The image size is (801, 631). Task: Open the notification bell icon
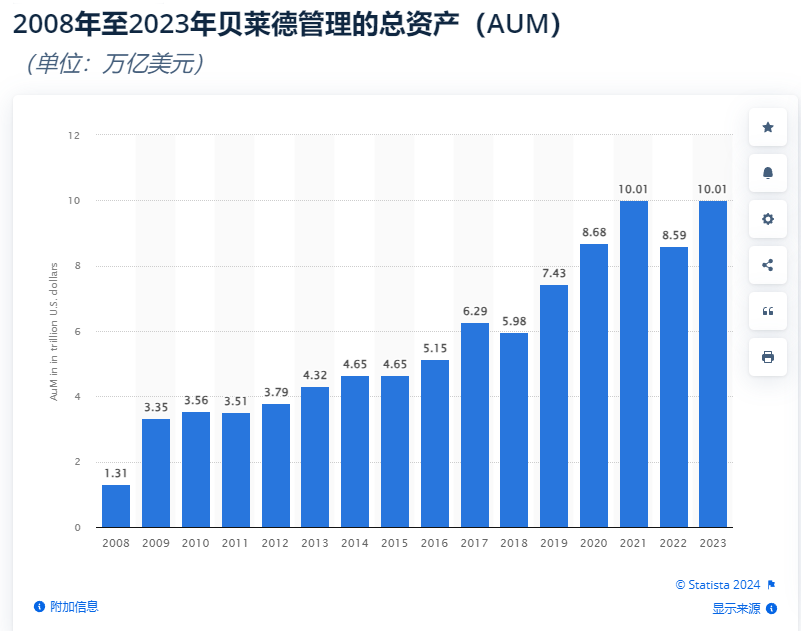click(767, 173)
